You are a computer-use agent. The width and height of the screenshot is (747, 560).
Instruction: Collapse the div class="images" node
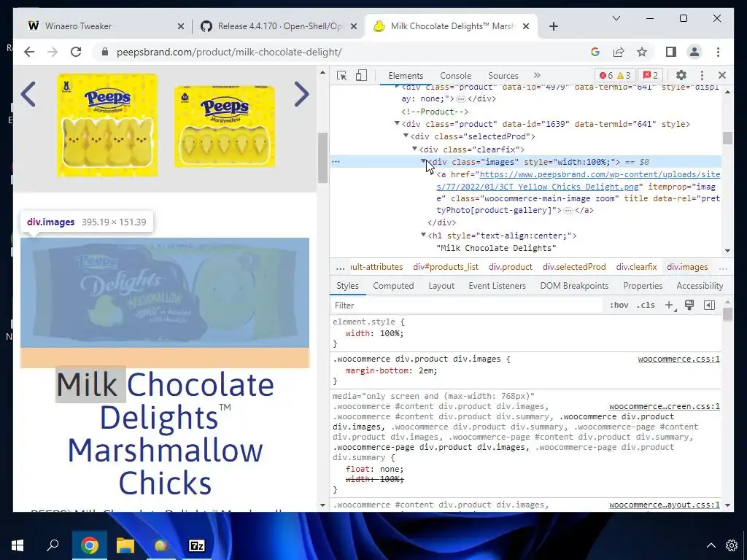[x=424, y=161]
